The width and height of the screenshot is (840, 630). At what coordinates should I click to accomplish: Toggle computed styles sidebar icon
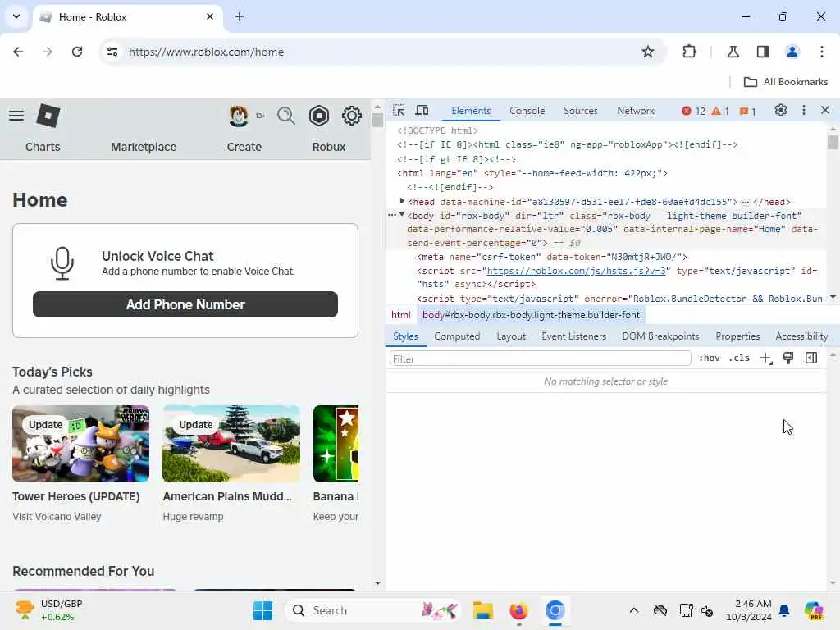(x=811, y=358)
